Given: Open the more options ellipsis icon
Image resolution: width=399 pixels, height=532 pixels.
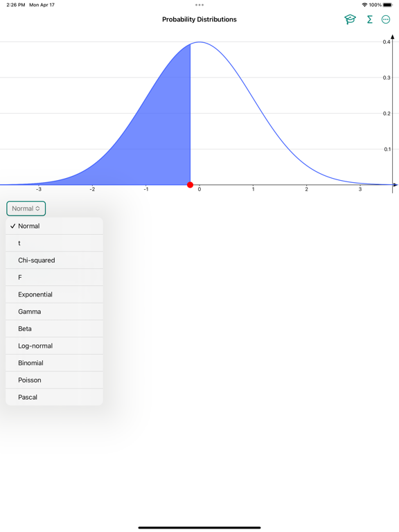Looking at the screenshot, I should pos(386,19).
